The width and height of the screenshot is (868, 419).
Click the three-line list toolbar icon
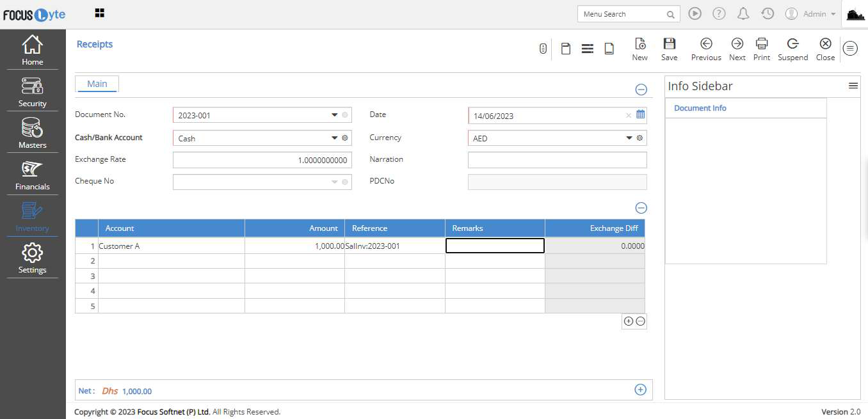click(x=588, y=49)
